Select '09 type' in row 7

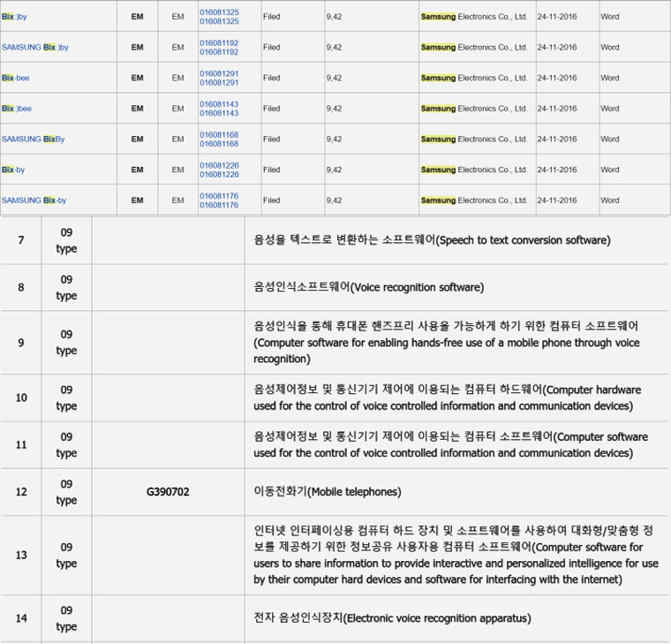coord(66,240)
